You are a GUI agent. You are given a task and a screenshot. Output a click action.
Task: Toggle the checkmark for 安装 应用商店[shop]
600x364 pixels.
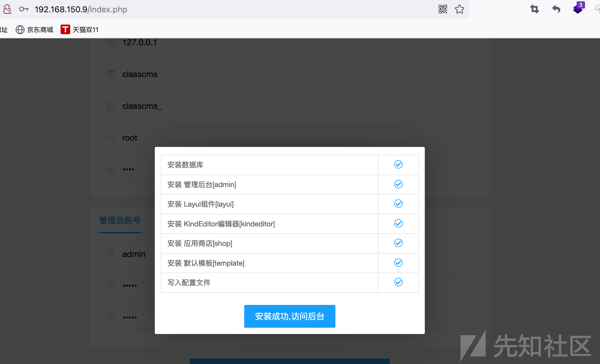pyautogui.click(x=398, y=243)
